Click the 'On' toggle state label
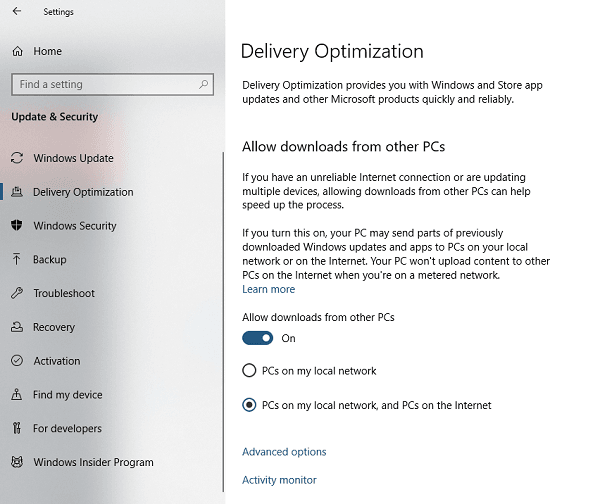 (x=289, y=338)
